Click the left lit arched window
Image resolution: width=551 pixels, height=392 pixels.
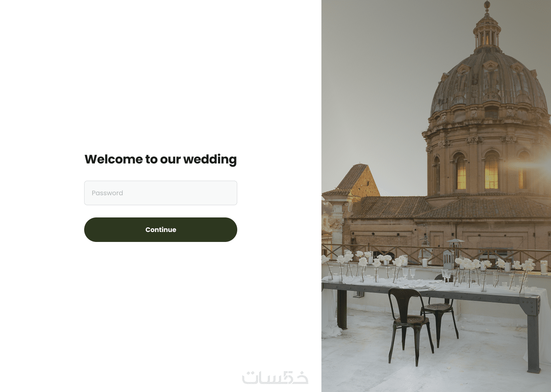tap(460, 172)
